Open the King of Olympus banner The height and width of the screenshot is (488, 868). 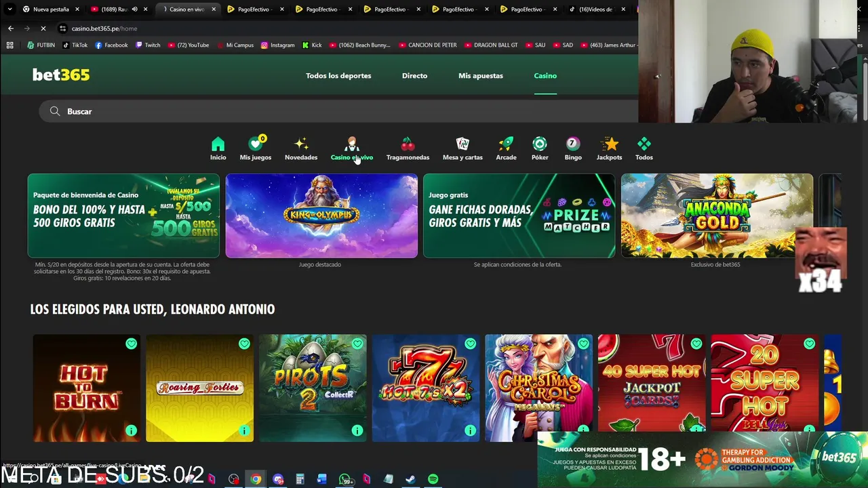pyautogui.click(x=321, y=216)
